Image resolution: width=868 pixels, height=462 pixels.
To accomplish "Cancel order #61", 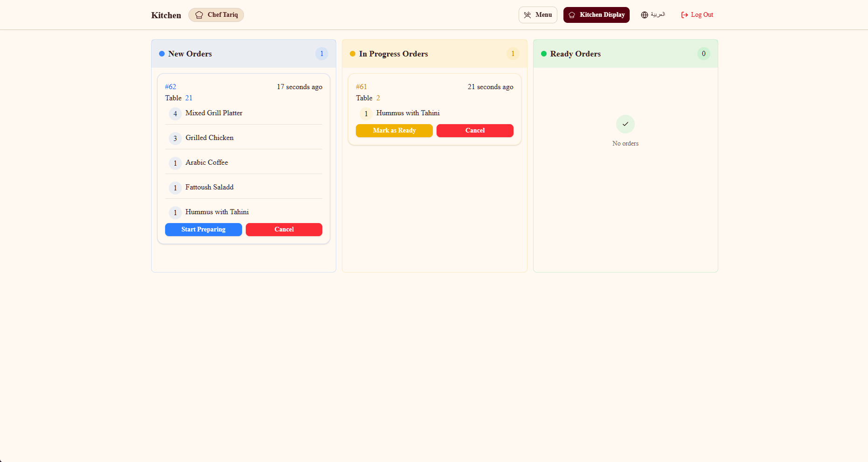I will (x=475, y=131).
